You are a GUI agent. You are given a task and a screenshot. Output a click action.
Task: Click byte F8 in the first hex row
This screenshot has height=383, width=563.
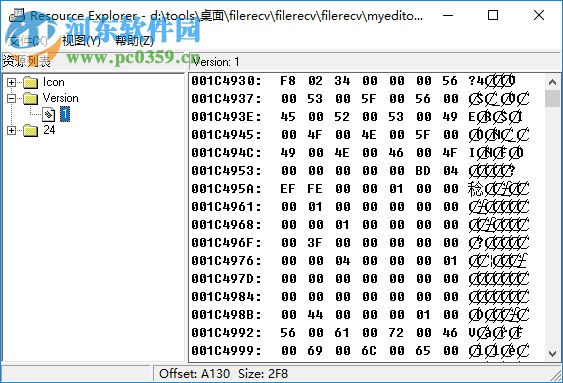tap(288, 81)
